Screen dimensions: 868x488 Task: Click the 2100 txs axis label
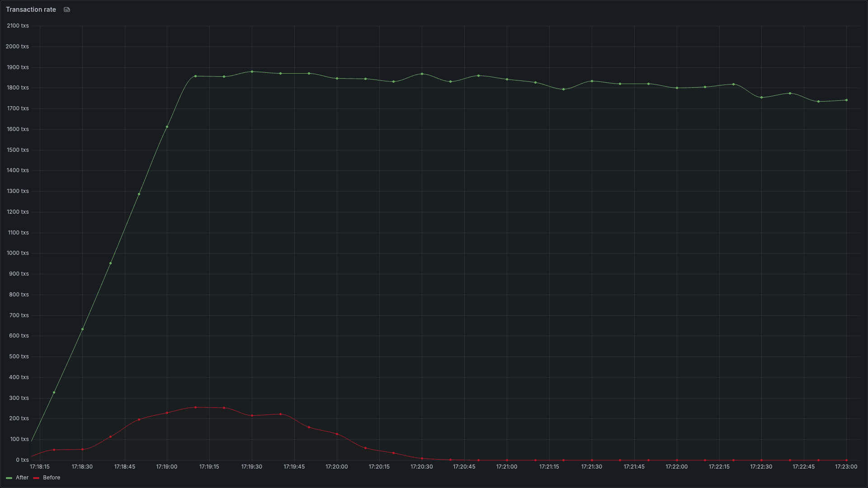(x=18, y=26)
